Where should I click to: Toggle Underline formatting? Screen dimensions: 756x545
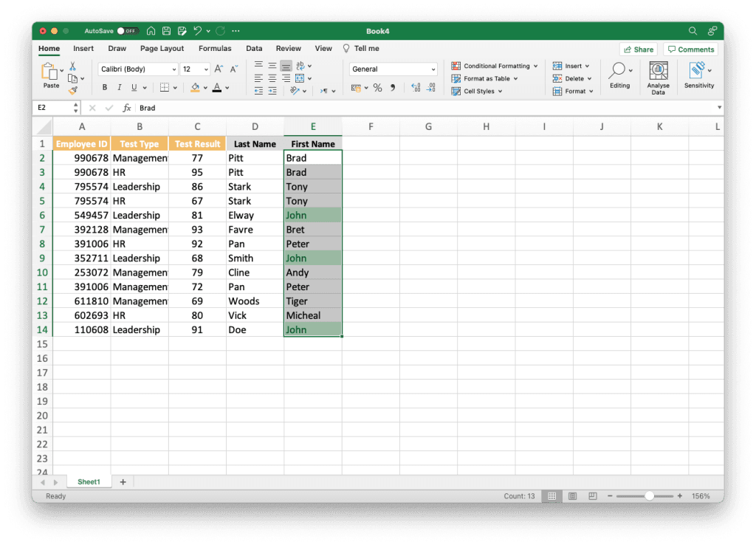pyautogui.click(x=134, y=87)
